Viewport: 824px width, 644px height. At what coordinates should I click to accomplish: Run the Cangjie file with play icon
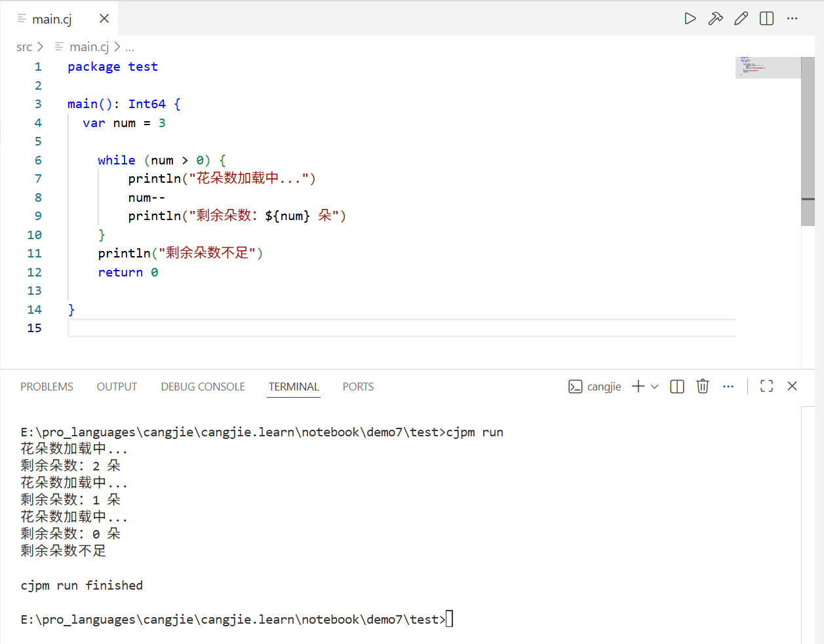pyautogui.click(x=690, y=18)
